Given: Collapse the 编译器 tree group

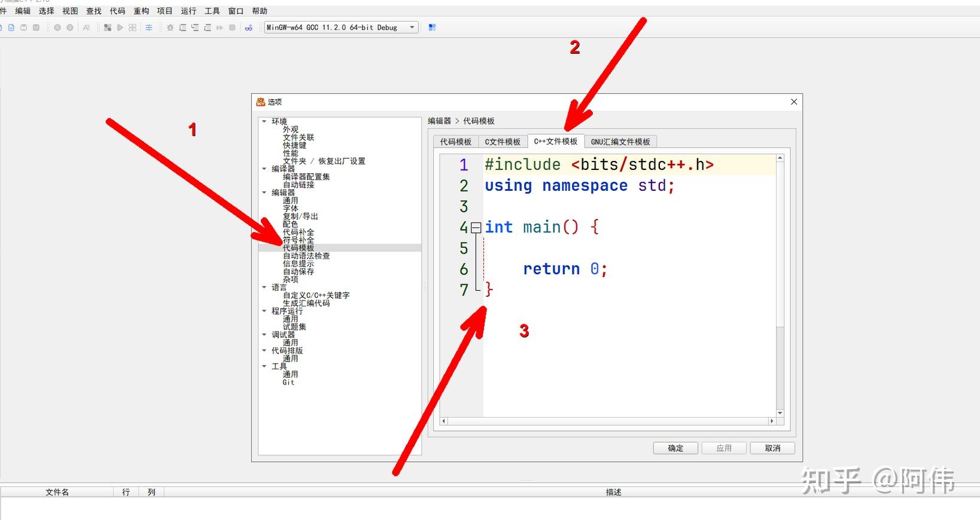Looking at the screenshot, I should point(264,169).
